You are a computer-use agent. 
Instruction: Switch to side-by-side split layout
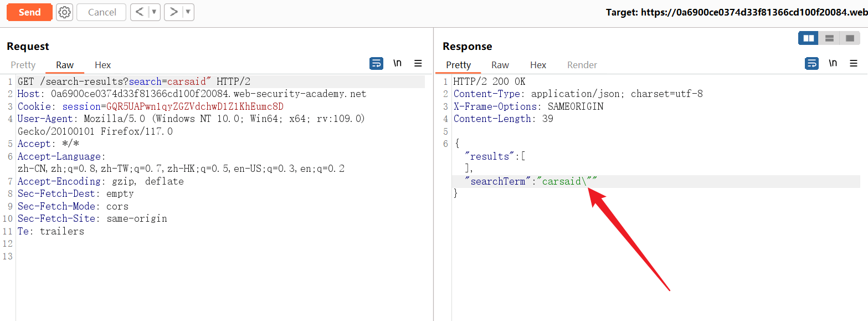tap(809, 38)
